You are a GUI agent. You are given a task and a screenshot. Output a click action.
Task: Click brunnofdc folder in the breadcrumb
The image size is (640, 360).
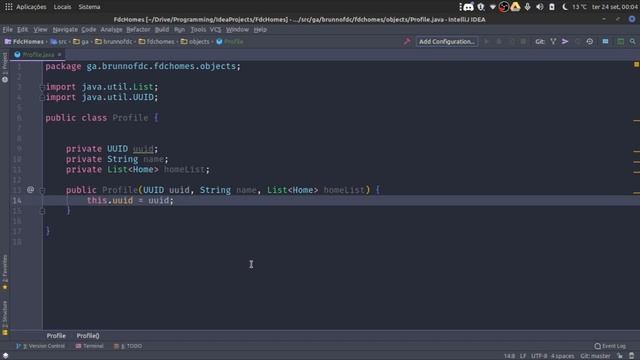pyautogui.click(x=113, y=42)
